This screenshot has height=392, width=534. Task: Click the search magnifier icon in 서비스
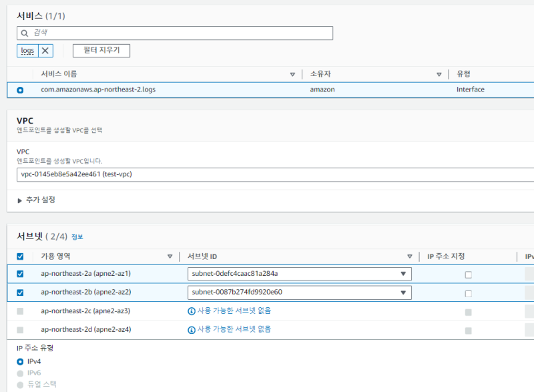click(25, 33)
